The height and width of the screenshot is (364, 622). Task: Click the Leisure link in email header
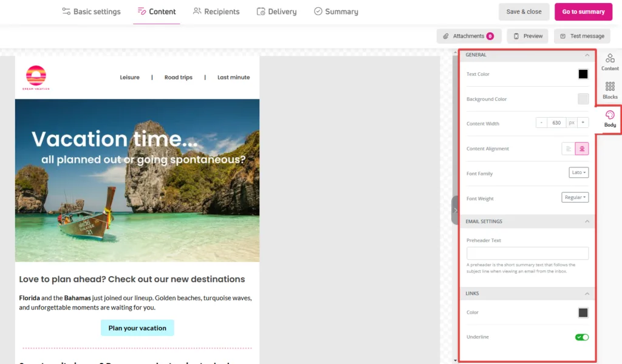[130, 78]
